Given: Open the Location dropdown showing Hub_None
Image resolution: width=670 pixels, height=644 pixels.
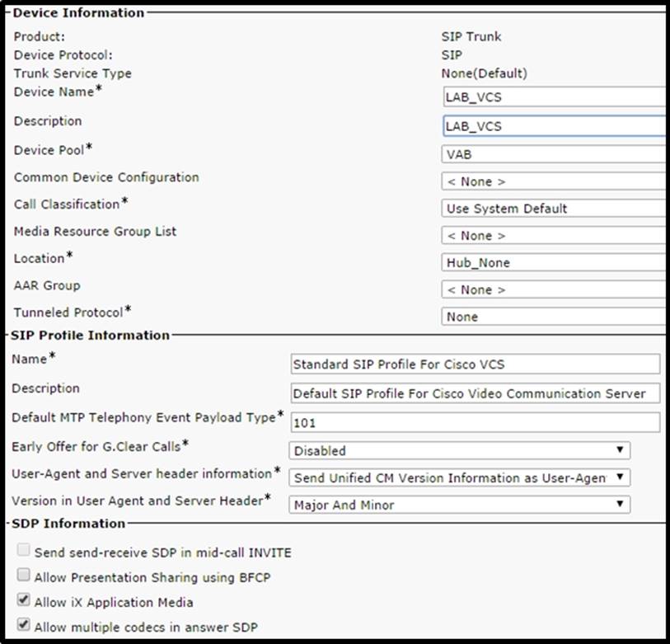Looking at the screenshot, I should (552, 262).
